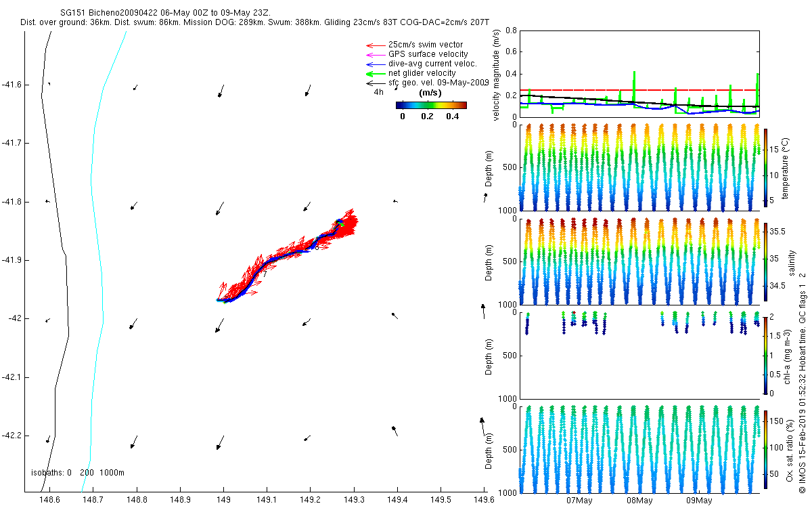Click the "-41.7" latitude tick label
The height and width of the screenshot is (508, 812).
[x=11, y=143]
